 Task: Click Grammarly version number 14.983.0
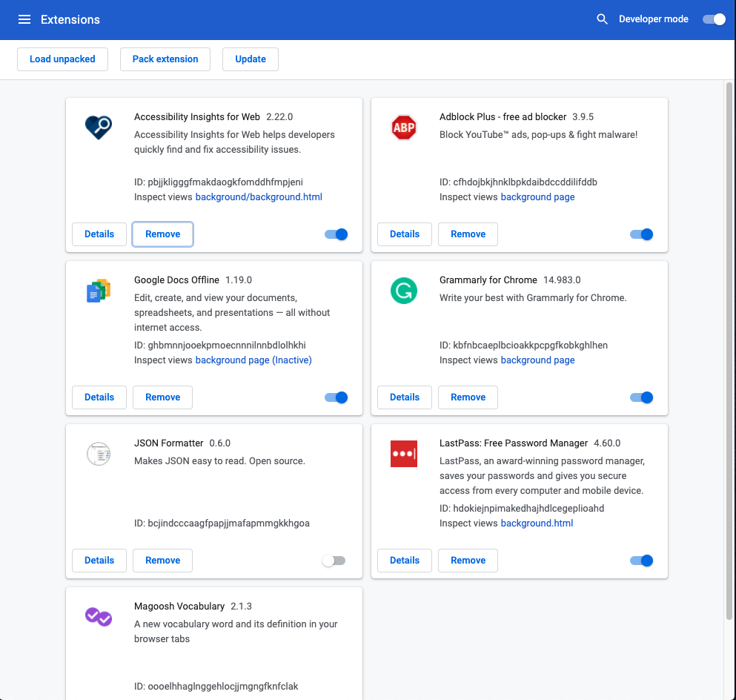pos(562,280)
